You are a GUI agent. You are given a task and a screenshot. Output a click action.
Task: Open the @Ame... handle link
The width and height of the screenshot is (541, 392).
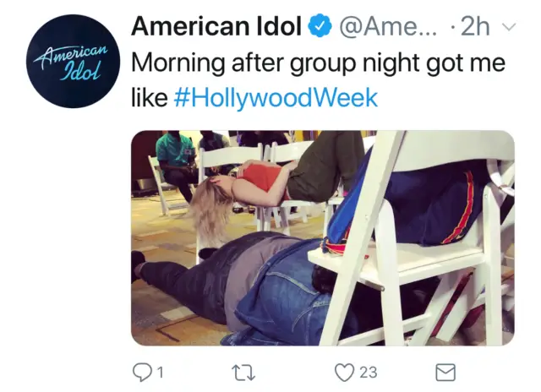[x=388, y=26]
